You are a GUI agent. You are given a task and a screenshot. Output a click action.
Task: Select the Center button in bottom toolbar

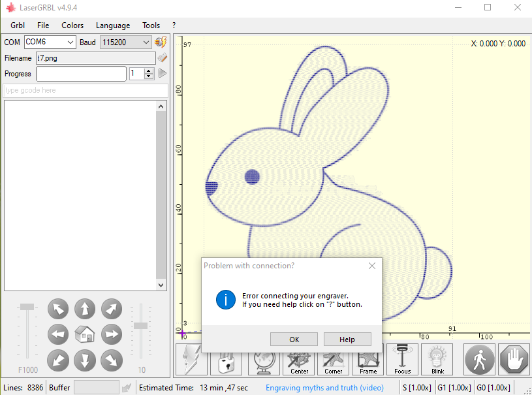(298, 359)
